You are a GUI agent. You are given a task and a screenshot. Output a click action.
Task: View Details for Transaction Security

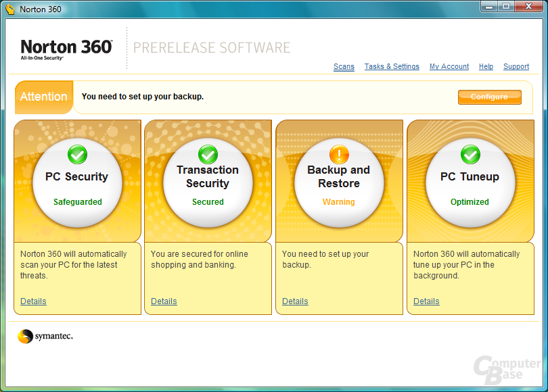(x=164, y=301)
